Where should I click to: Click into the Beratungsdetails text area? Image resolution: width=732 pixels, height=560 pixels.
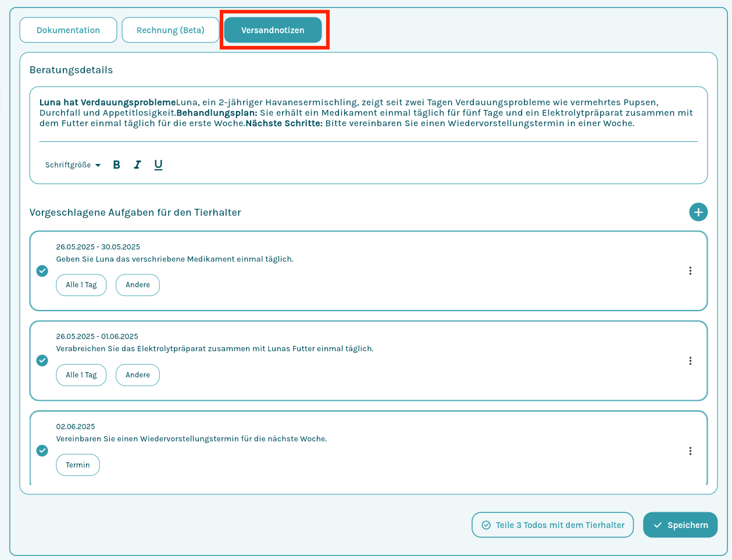367,113
